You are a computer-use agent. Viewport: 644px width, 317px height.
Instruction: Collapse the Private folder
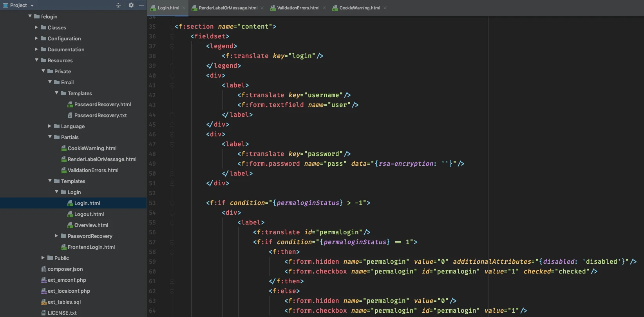(x=43, y=71)
